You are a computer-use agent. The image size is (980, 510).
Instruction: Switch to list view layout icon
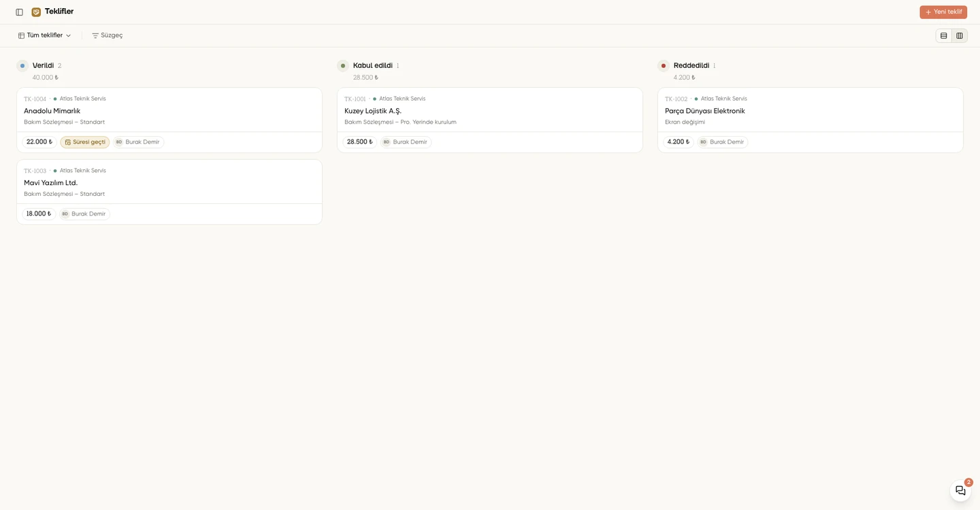[943, 35]
